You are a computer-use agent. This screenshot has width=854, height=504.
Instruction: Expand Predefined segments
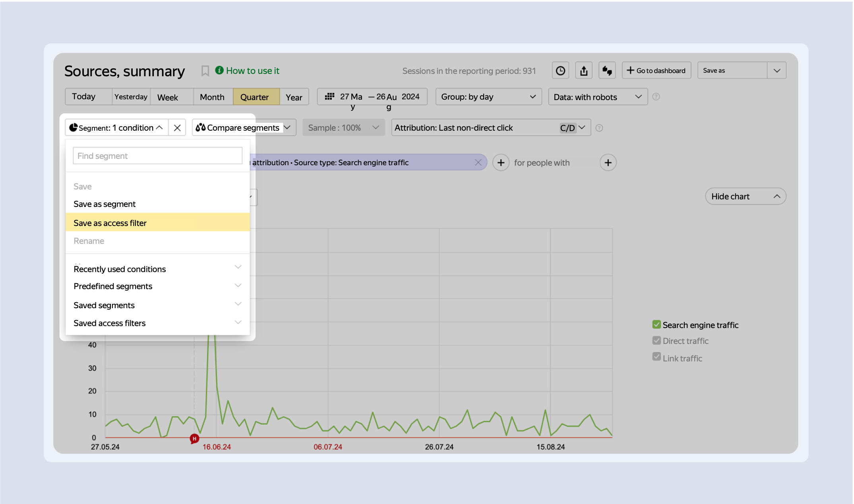(x=158, y=286)
